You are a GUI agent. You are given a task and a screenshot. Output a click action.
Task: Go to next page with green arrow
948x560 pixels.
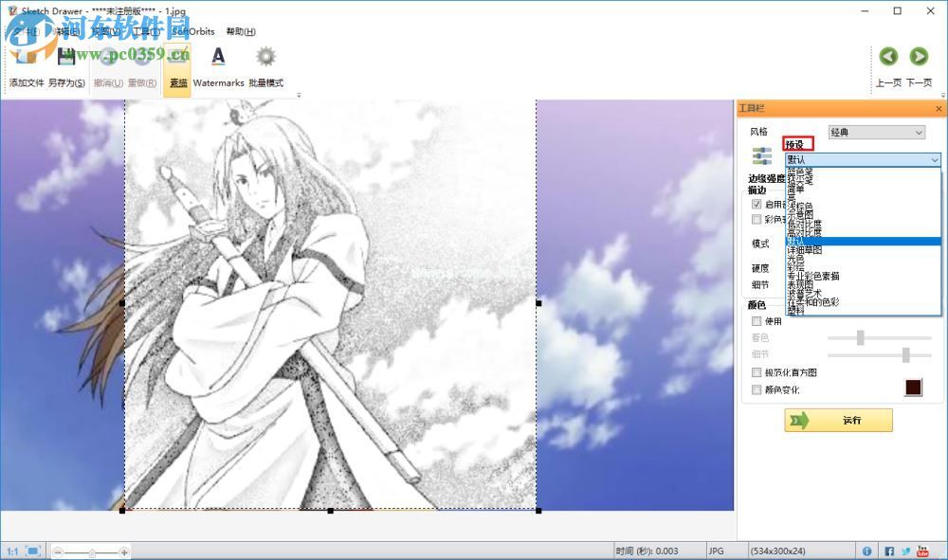[919, 57]
